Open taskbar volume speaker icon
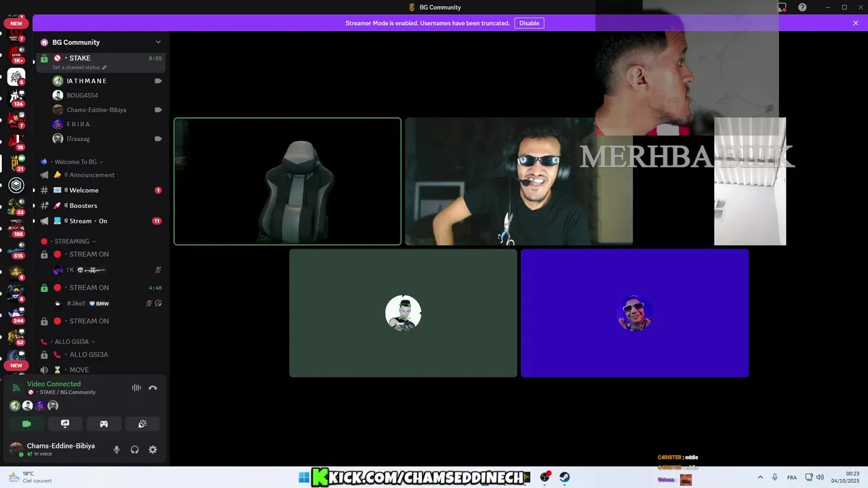Viewport: 868px width, 488px height. click(820, 477)
